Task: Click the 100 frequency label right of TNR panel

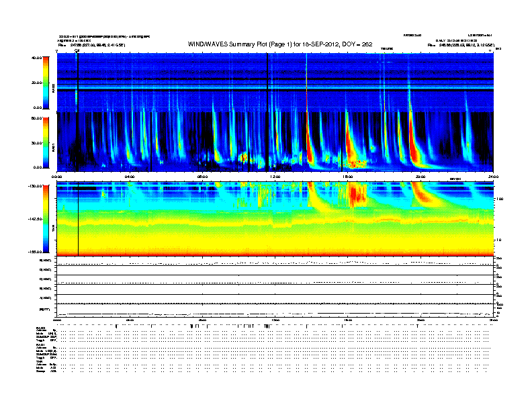Action: point(500,199)
